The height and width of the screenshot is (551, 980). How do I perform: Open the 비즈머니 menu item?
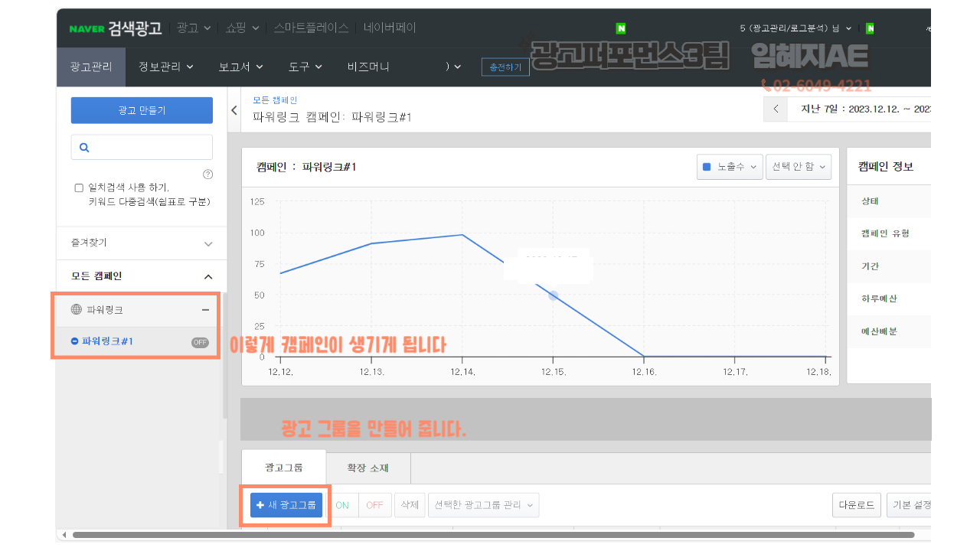tap(368, 67)
